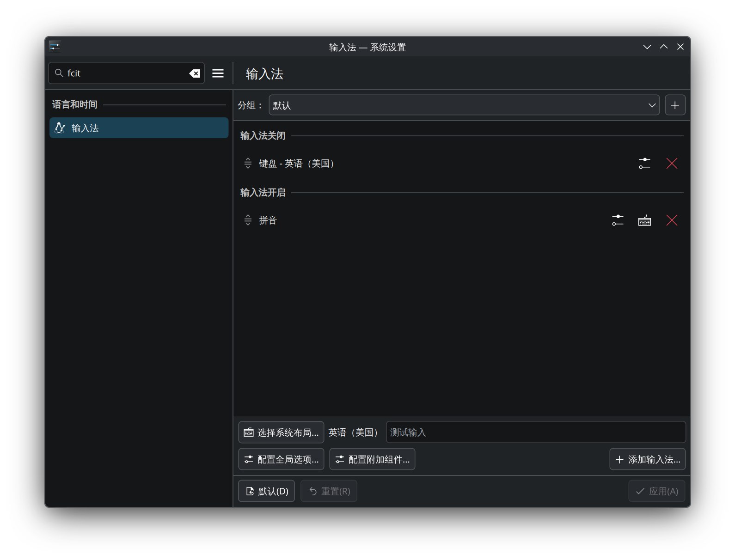Add a new input method group
735x560 pixels.
pos(674,105)
